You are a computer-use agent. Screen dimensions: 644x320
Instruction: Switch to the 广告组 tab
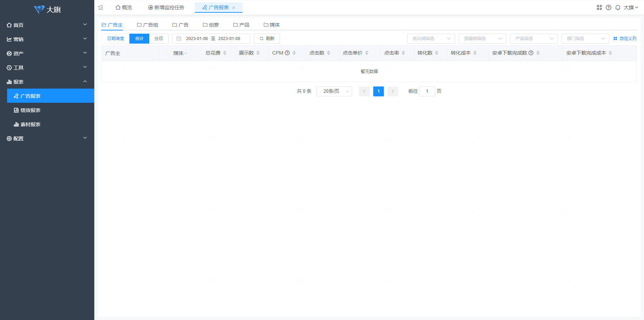pos(147,25)
